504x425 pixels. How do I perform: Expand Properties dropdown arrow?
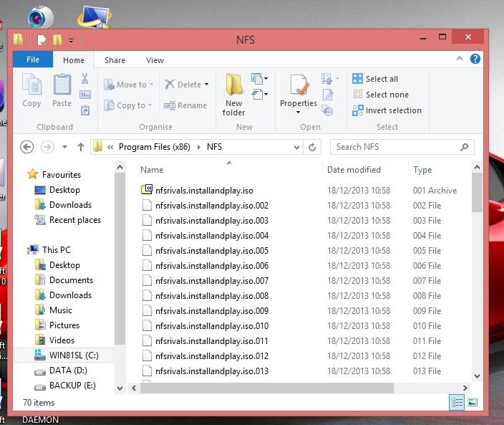pyautogui.click(x=298, y=112)
